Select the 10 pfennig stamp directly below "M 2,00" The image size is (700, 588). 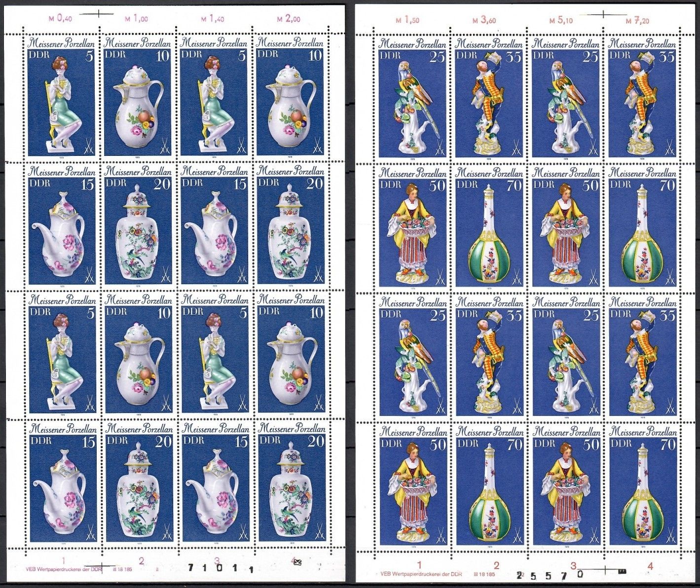tap(291, 98)
